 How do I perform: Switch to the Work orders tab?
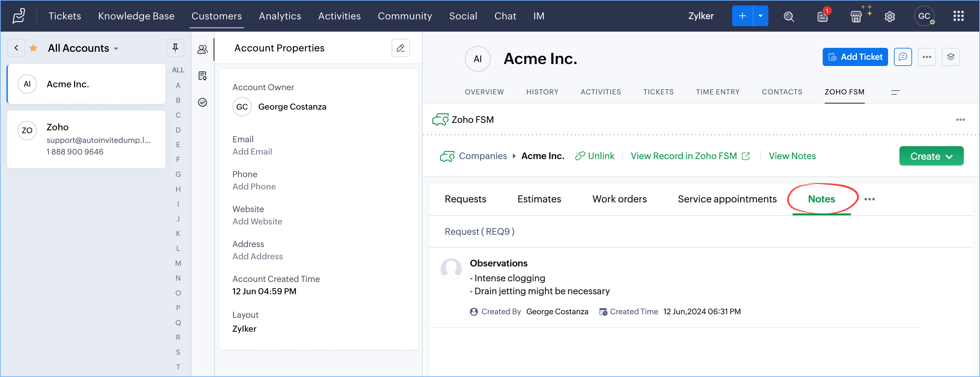click(x=619, y=199)
